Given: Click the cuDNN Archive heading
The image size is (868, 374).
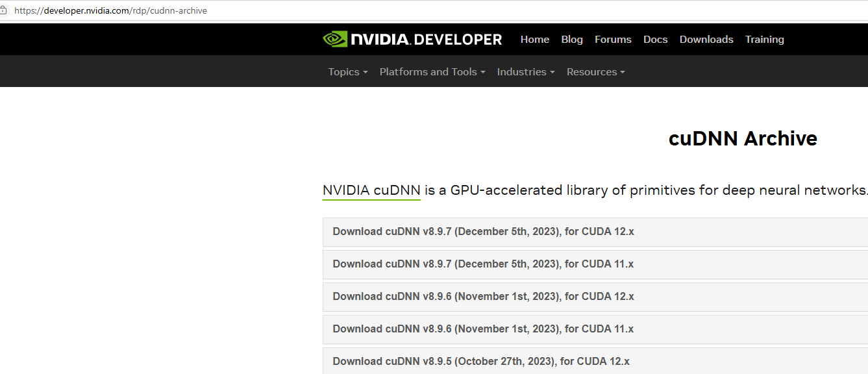Looking at the screenshot, I should tap(743, 138).
